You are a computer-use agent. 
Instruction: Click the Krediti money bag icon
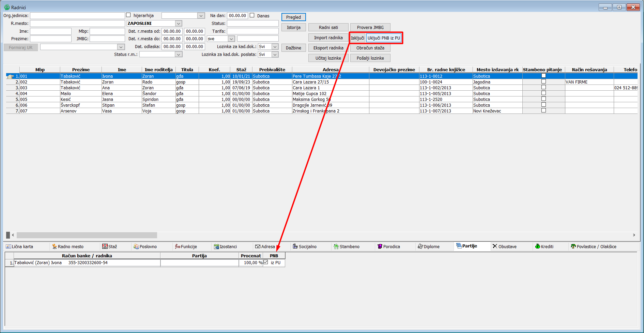pos(538,246)
